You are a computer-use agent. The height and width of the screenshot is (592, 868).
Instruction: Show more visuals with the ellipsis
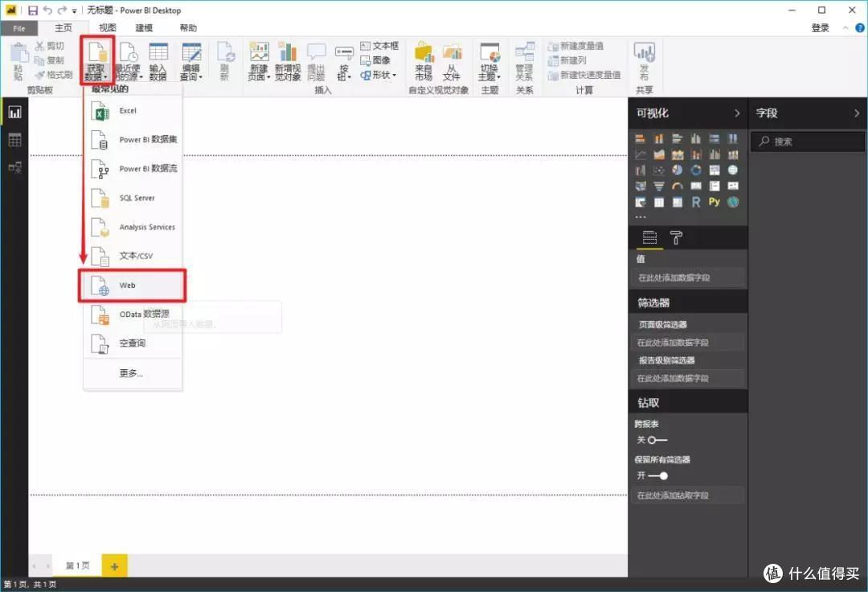click(641, 216)
